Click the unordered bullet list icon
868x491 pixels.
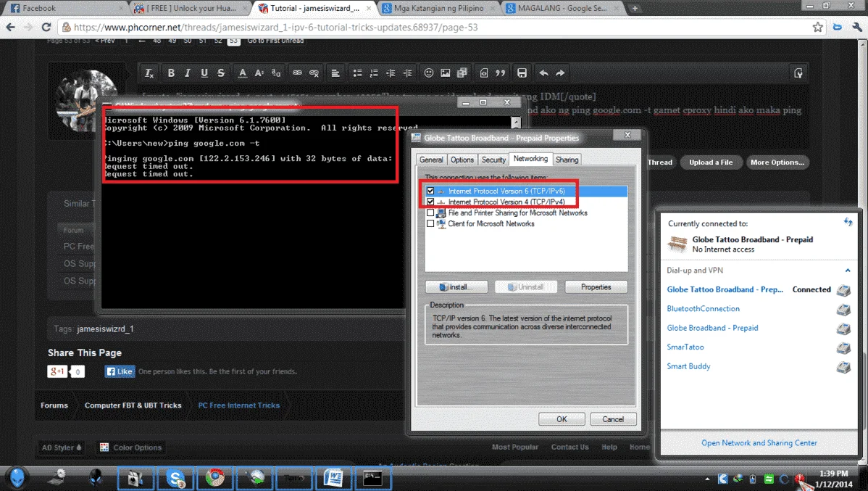(x=358, y=73)
